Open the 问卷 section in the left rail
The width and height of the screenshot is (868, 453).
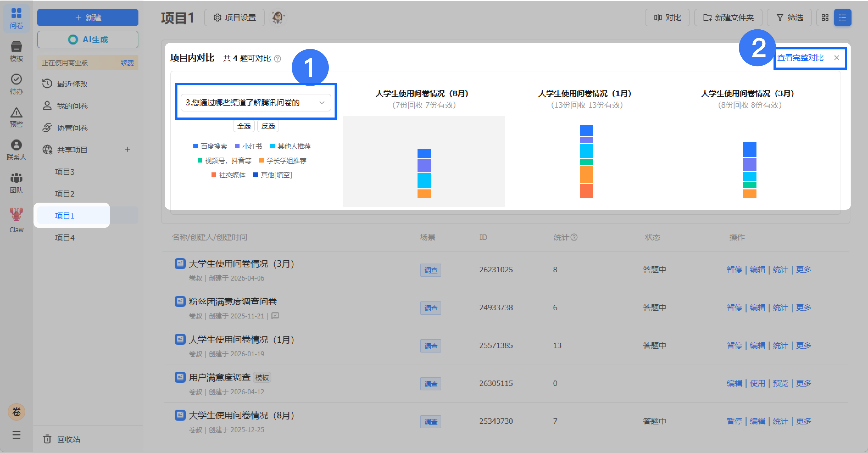[x=16, y=18]
